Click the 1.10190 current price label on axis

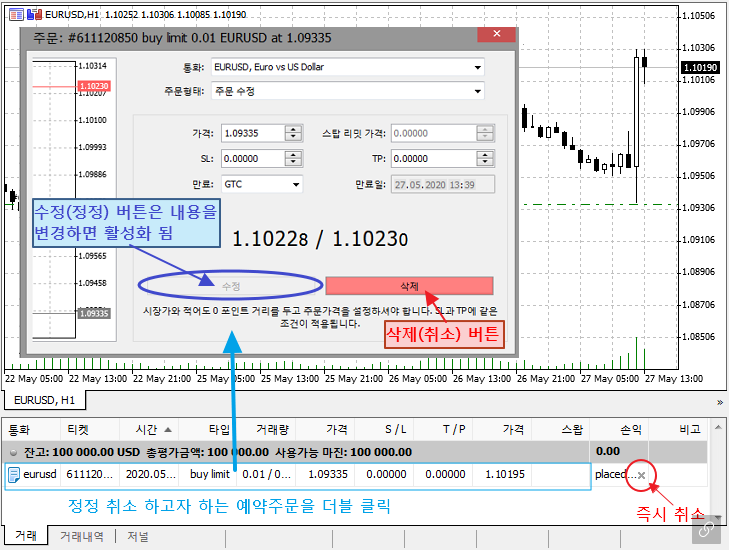tap(700, 67)
